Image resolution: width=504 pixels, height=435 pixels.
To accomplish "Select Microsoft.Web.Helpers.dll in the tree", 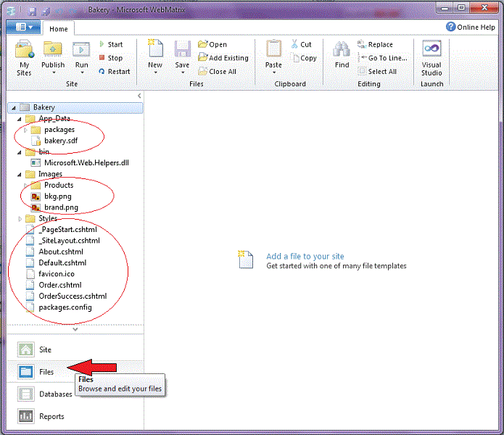I will (86, 163).
